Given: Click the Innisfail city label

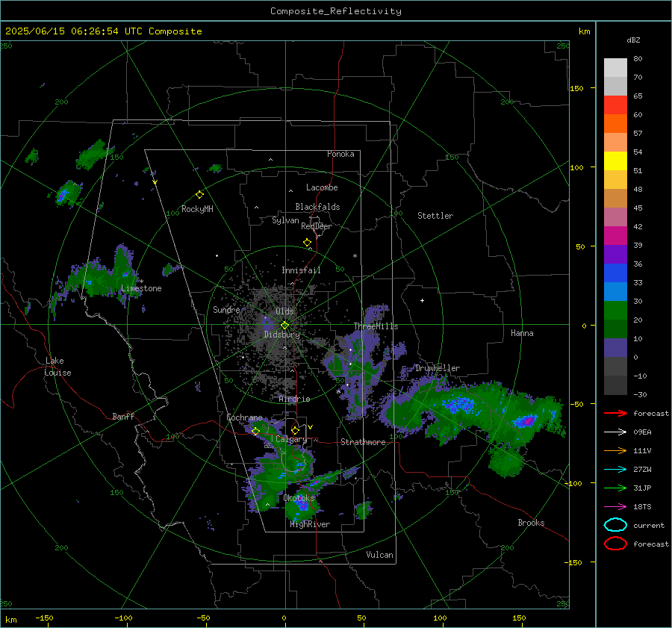Looking at the screenshot, I should [x=301, y=270].
